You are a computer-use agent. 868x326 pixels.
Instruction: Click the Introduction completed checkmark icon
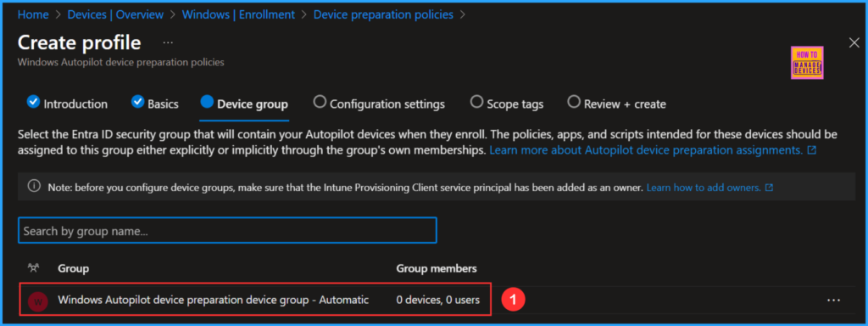tap(33, 102)
